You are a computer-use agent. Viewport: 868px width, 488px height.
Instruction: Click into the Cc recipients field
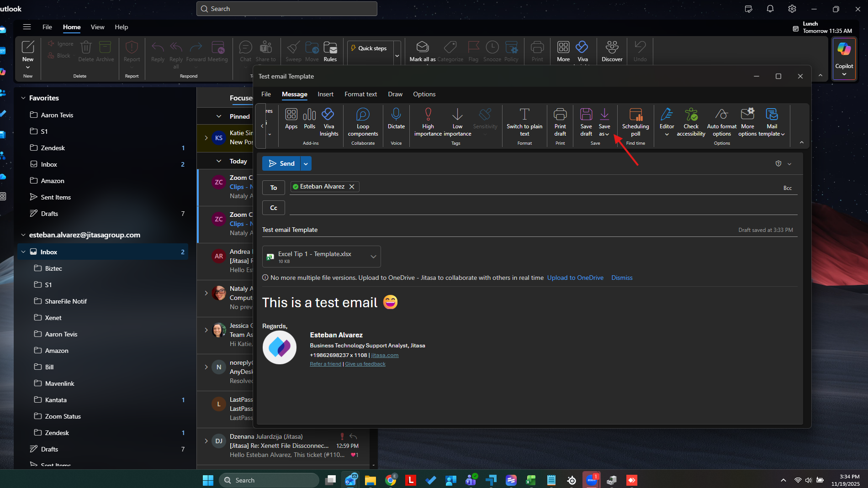coord(543,208)
